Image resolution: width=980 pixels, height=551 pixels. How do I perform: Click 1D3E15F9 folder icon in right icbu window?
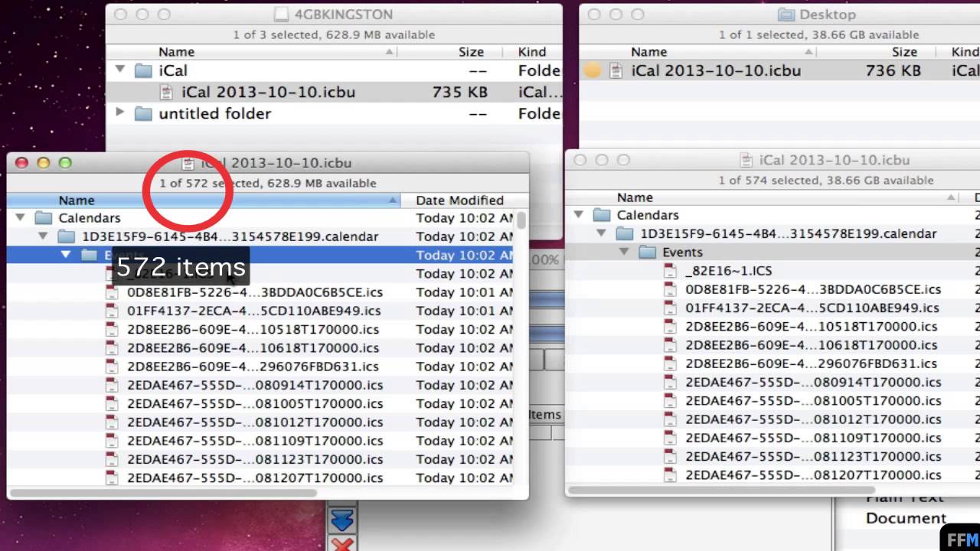626,233
